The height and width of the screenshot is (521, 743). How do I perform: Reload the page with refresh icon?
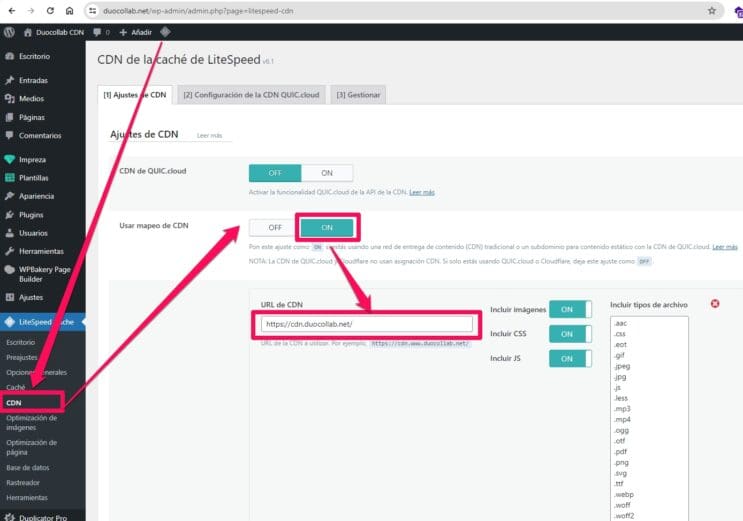[x=50, y=10]
